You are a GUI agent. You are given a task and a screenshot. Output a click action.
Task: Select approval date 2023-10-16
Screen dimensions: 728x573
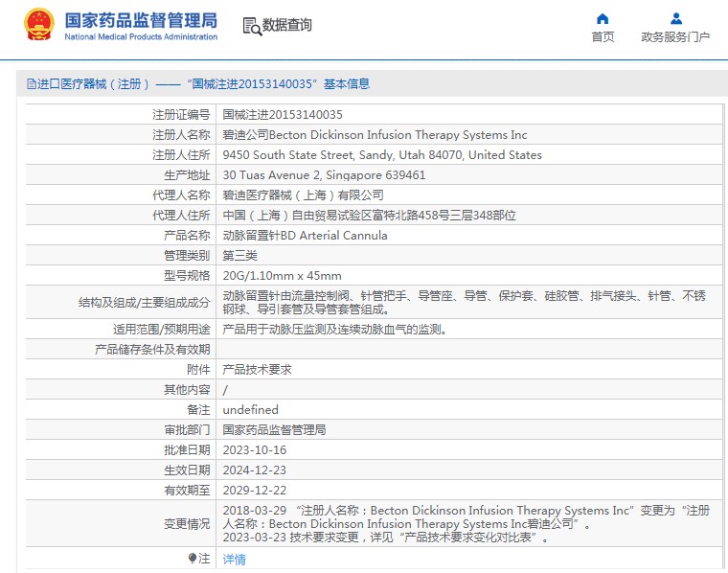tap(255, 450)
